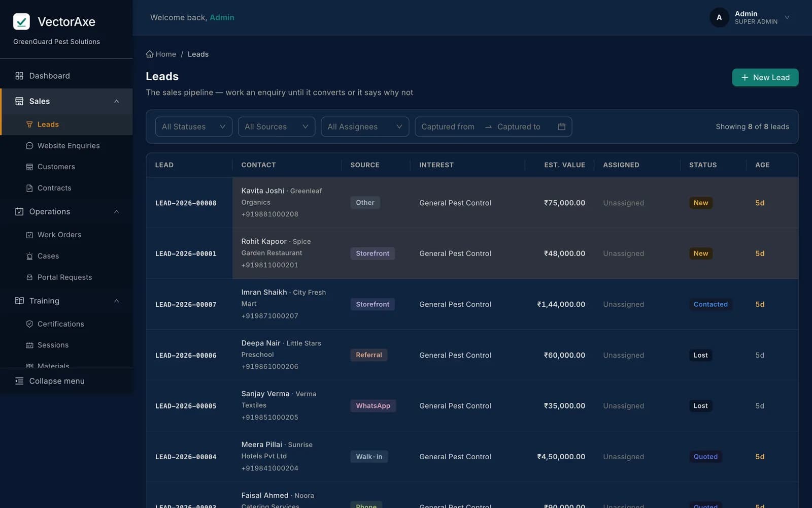The height and width of the screenshot is (508, 812).
Task: Click the Home breadcrumb link
Action: pyautogui.click(x=161, y=54)
